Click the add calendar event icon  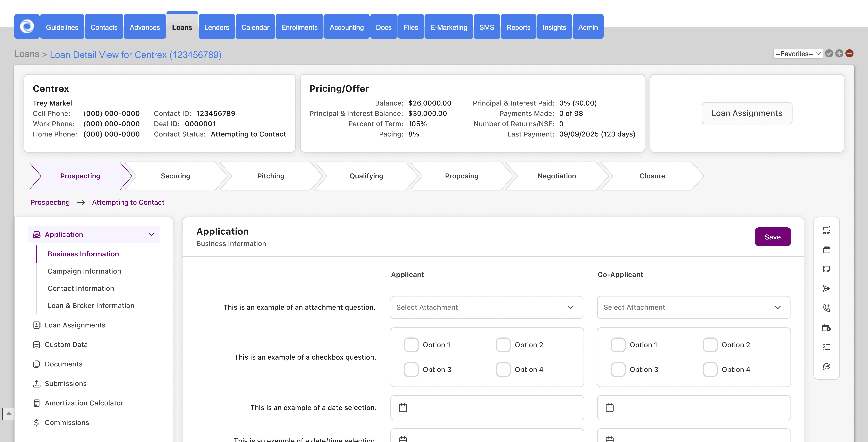click(x=826, y=328)
